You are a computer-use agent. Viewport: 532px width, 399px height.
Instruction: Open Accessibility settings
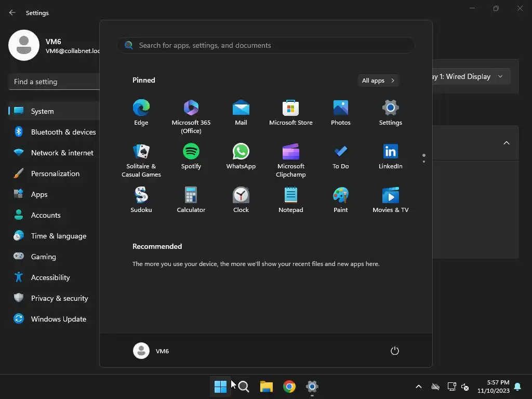point(54,277)
